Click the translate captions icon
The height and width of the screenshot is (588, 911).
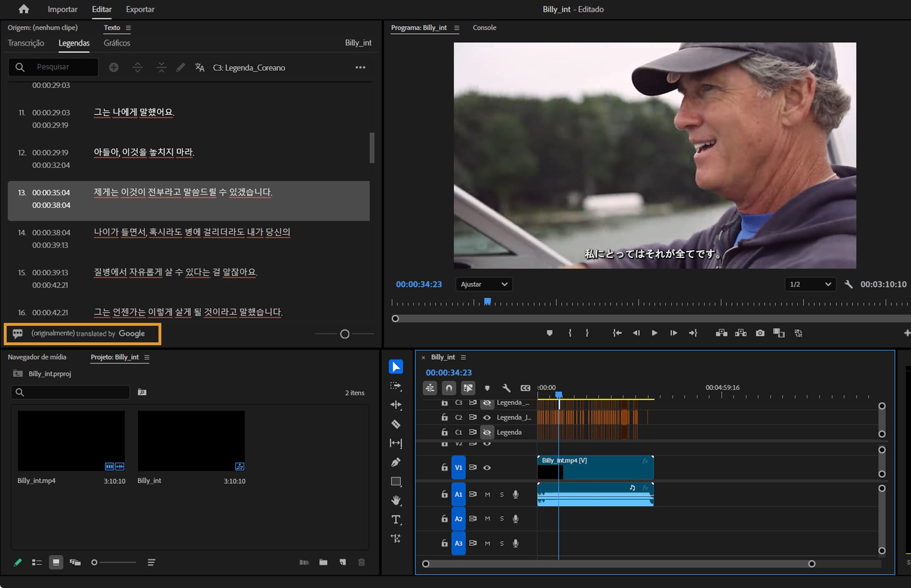coord(200,67)
